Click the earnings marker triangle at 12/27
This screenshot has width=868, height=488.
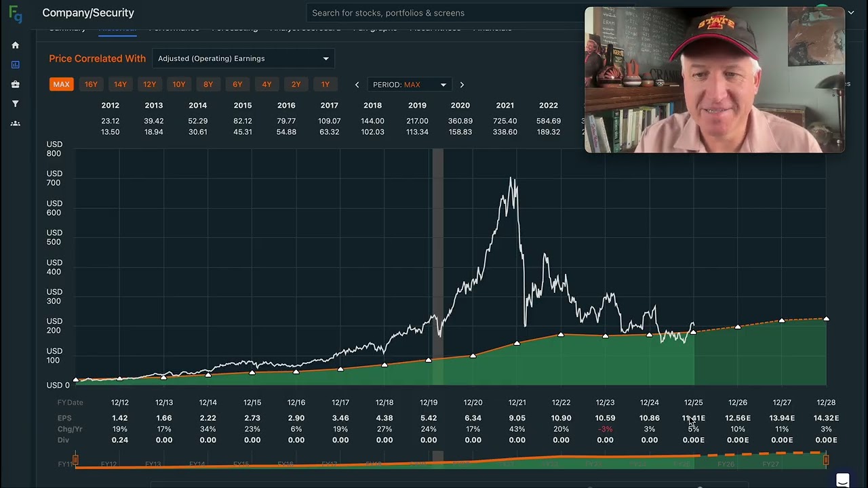click(782, 321)
